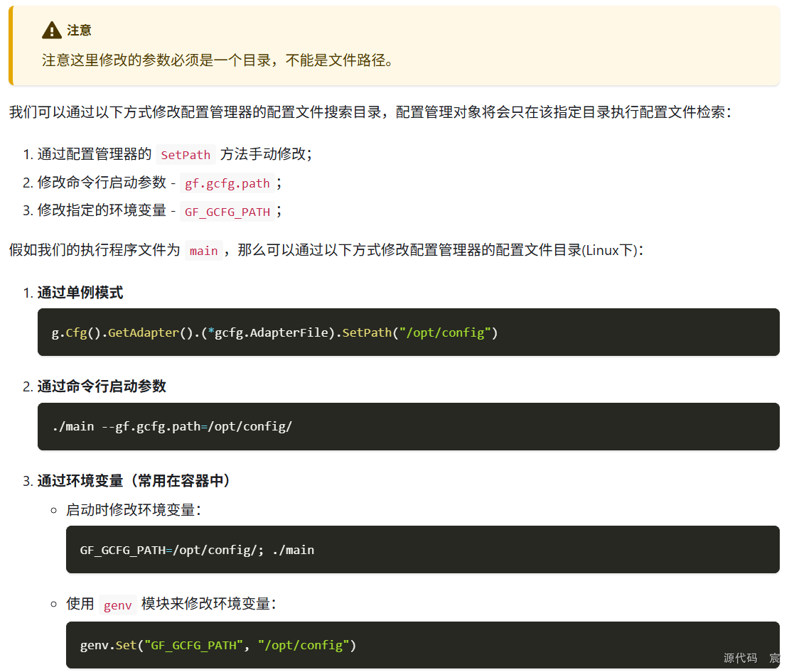
Task: Click the code line 'GF_GCFG_PATH=/opt/config/; ./main'
Action: (x=198, y=550)
